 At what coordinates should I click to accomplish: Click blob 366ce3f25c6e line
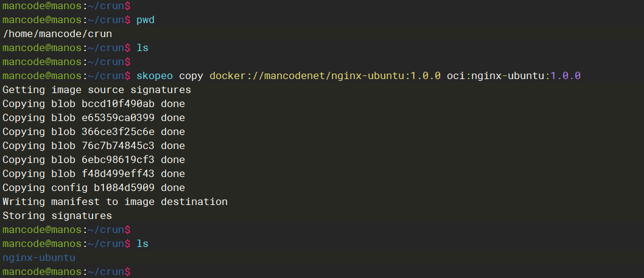tap(93, 132)
